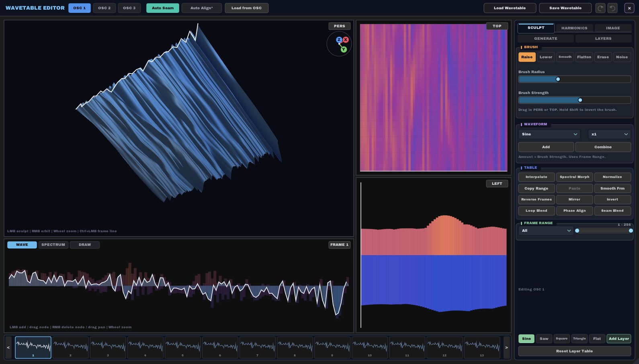Click Mirror table button
The height and width of the screenshot is (364, 639).
(575, 200)
